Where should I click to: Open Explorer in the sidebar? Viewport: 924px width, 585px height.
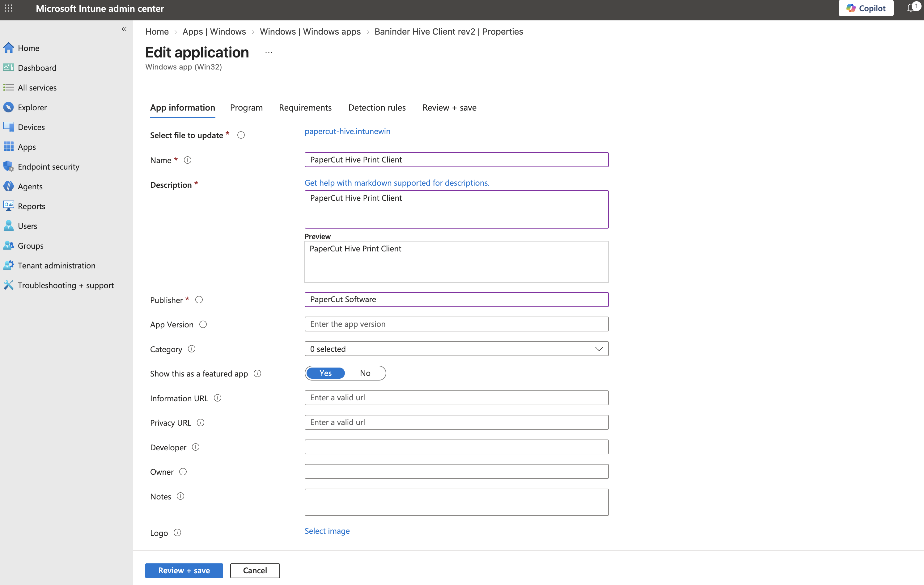coord(32,107)
